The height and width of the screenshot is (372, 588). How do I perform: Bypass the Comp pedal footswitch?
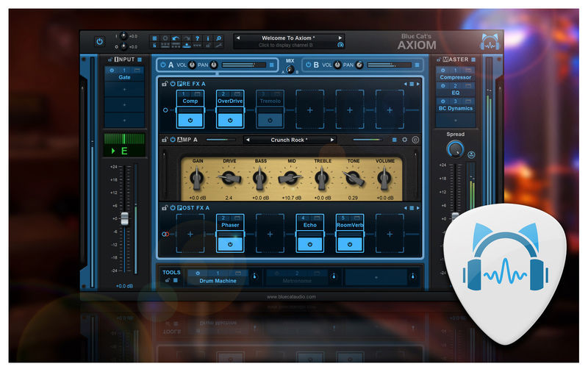tap(190, 121)
